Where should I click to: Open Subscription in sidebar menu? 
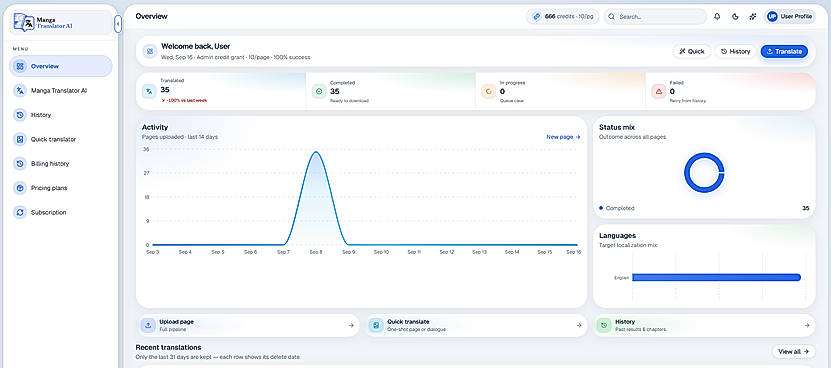pyautogui.click(x=60, y=213)
